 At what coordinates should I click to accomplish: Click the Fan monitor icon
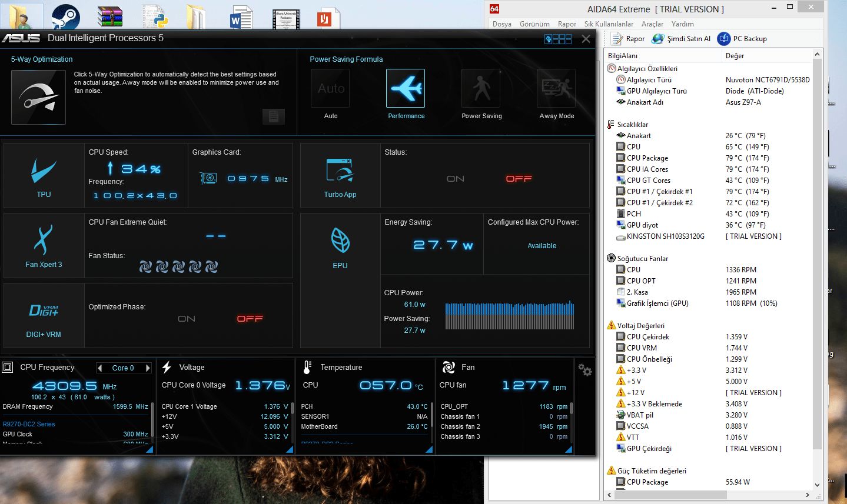coord(449,368)
